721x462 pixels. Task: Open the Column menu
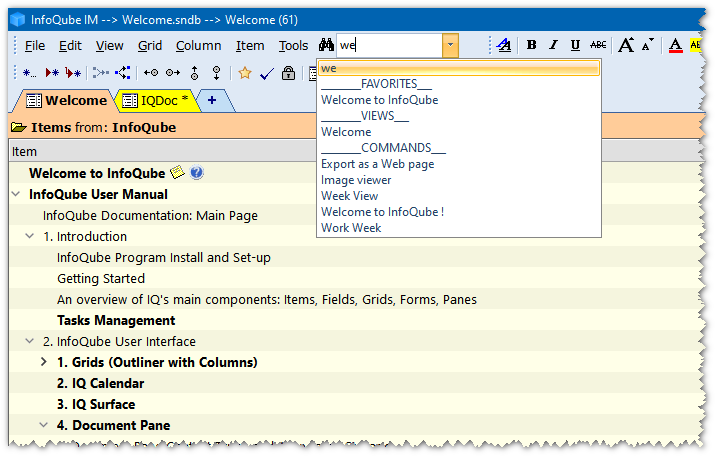199,46
